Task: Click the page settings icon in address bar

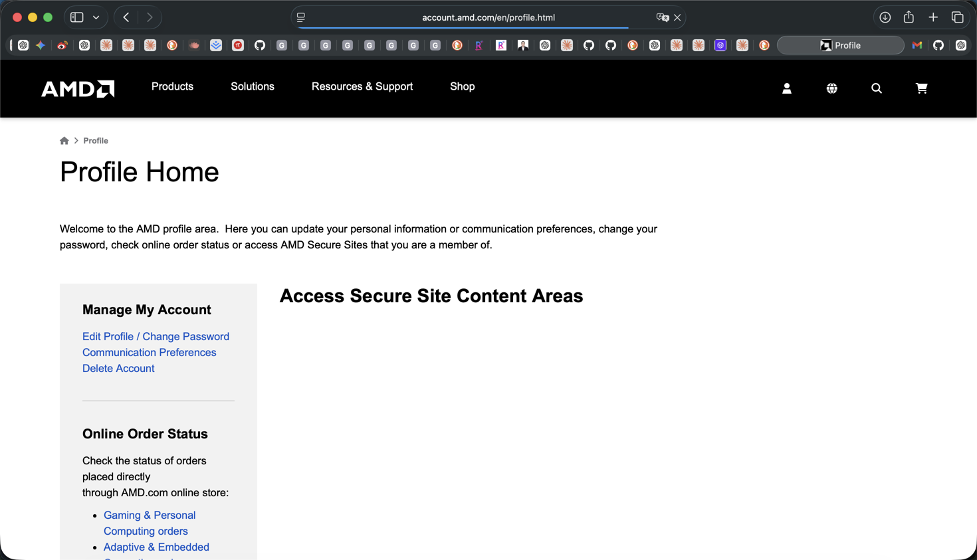Action: [x=301, y=17]
